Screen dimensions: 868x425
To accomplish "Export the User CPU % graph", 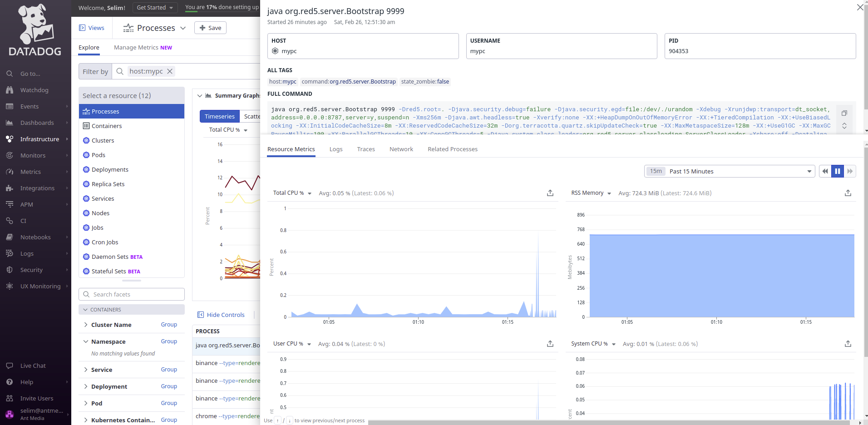I will coord(550,344).
